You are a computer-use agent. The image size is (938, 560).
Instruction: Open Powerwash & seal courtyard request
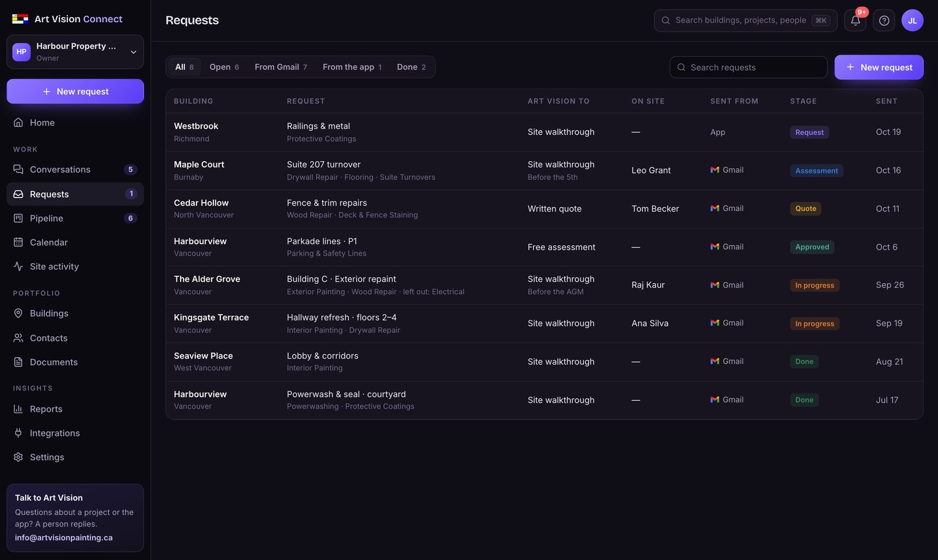(544, 400)
